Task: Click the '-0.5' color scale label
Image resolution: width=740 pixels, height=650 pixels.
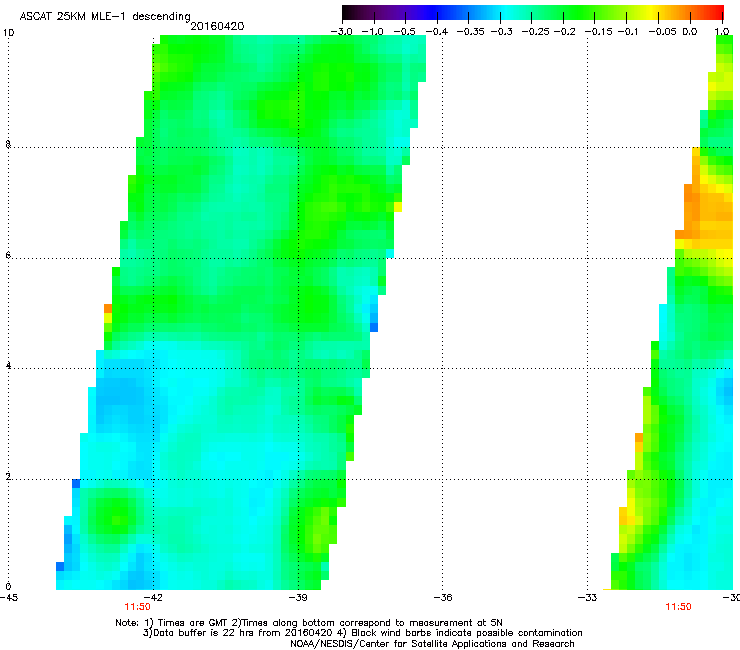Action: pos(404,32)
